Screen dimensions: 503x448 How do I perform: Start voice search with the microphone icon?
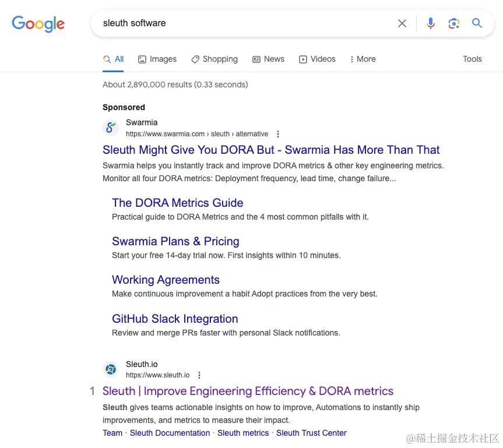click(431, 23)
